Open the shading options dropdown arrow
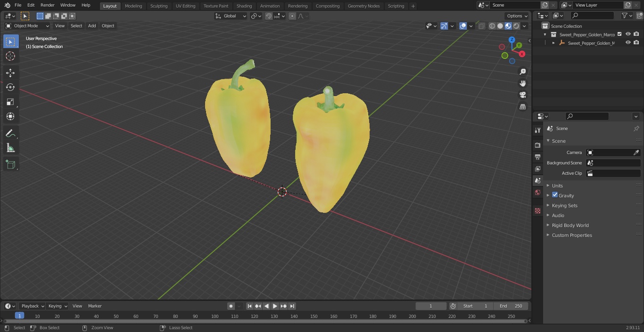Image resolution: width=644 pixels, height=332 pixels. pos(524,26)
